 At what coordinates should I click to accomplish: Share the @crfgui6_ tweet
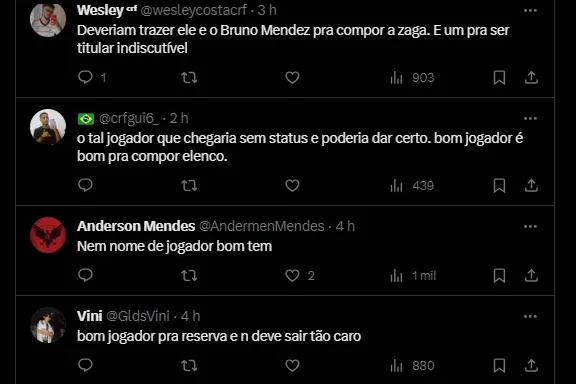pos(531,186)
